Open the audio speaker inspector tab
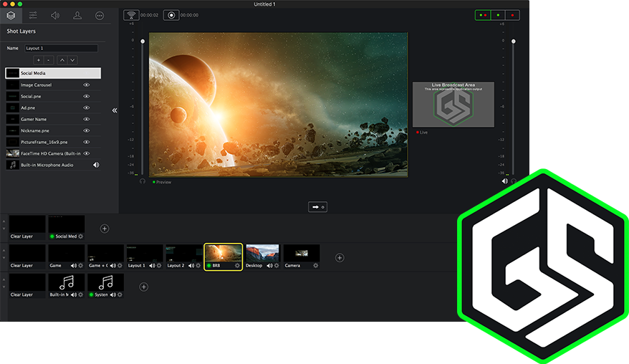629x364 pixels. point(55,15)
